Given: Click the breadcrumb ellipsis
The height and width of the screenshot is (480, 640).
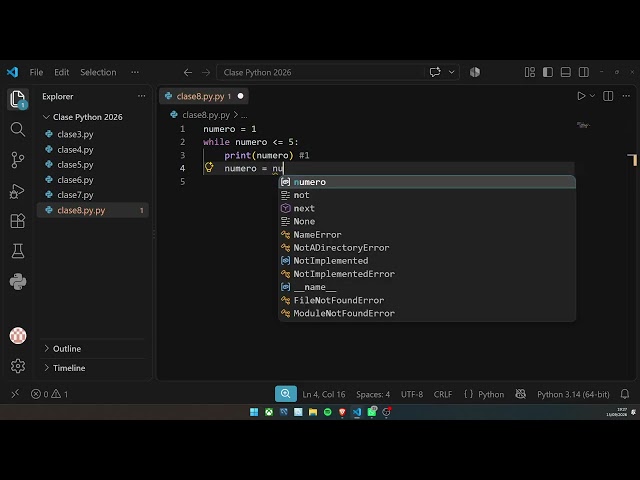Looking at the screenshot, I should 244,116.
